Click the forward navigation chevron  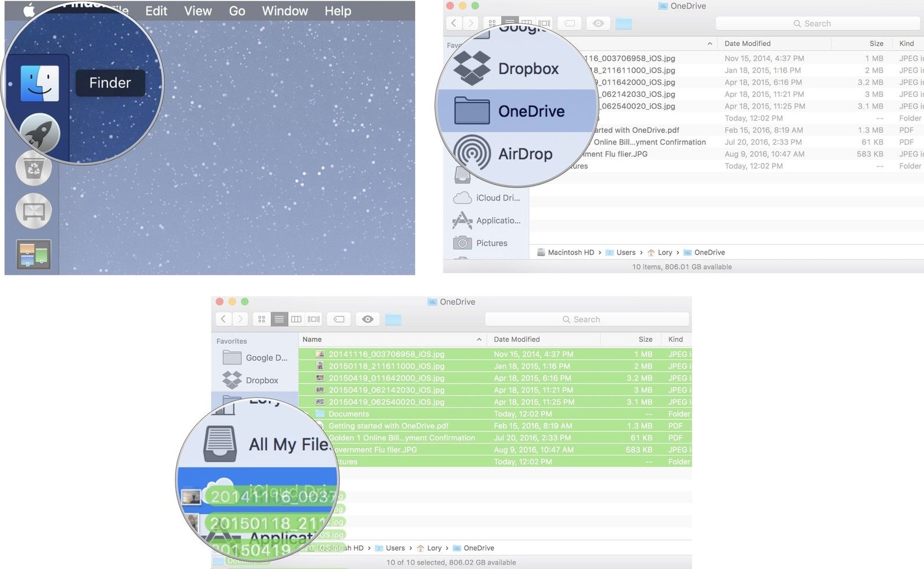(x=241, y=319)
